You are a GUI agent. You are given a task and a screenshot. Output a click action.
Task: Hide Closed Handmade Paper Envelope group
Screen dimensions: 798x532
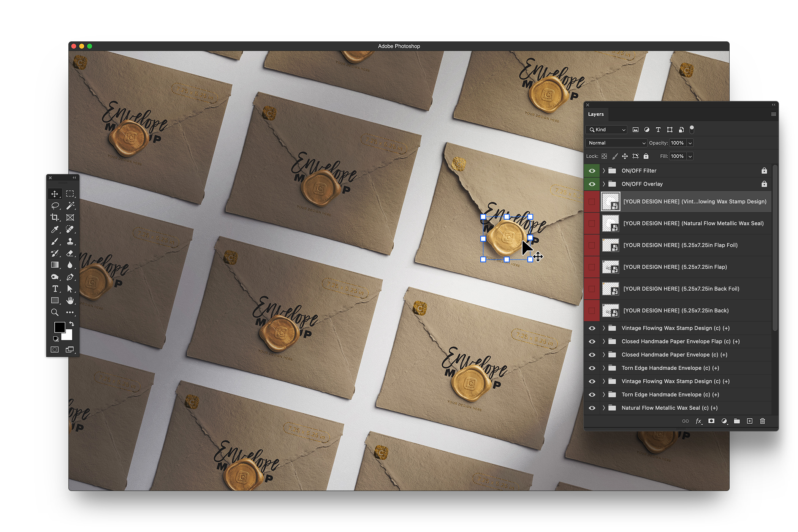[x=592, y=355]
